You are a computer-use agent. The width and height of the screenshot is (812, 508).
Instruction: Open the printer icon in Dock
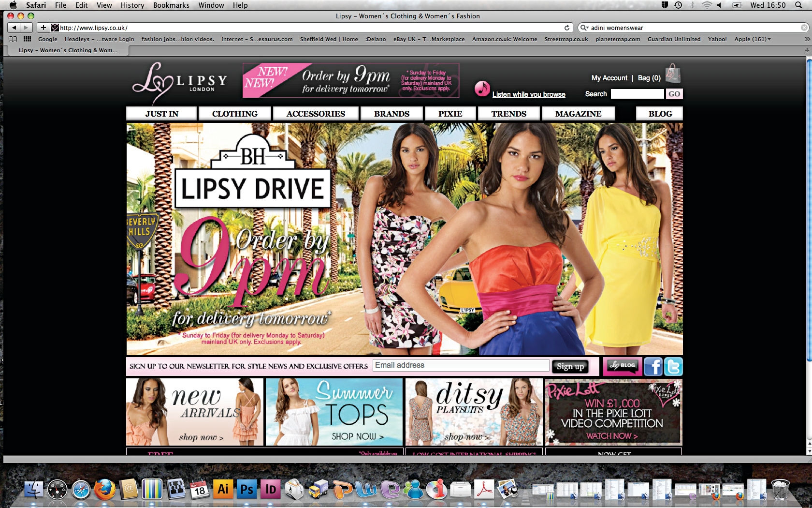[x=461, y=489]
